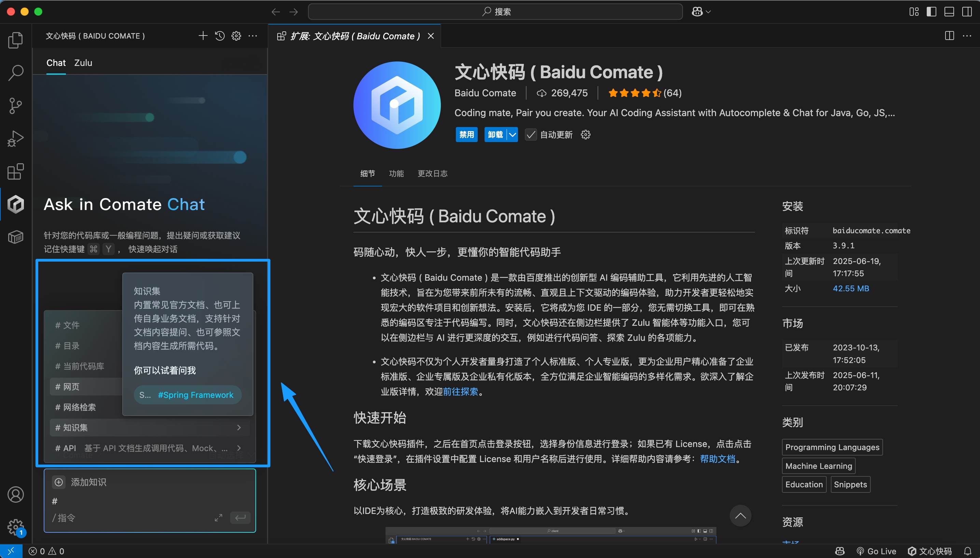Select the Zulu tab in Comate panel
Screen dimensions: 980x558
click(x=83, y=63)
